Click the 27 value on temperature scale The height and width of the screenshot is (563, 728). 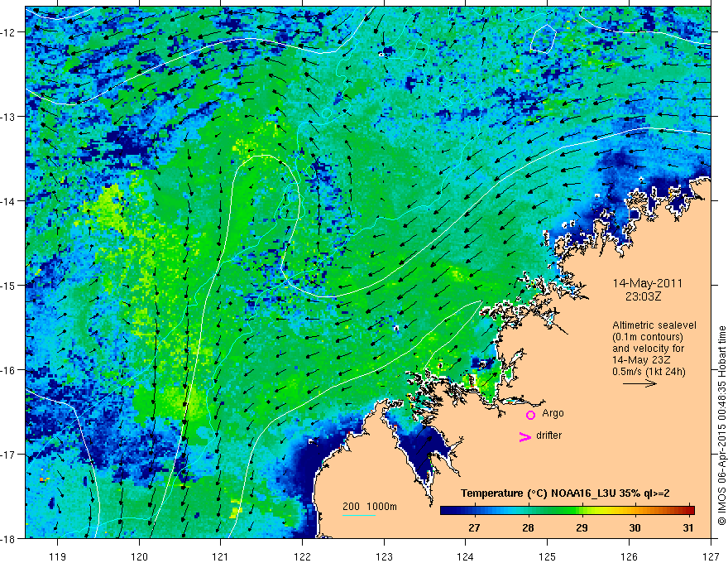pos(474,527)
